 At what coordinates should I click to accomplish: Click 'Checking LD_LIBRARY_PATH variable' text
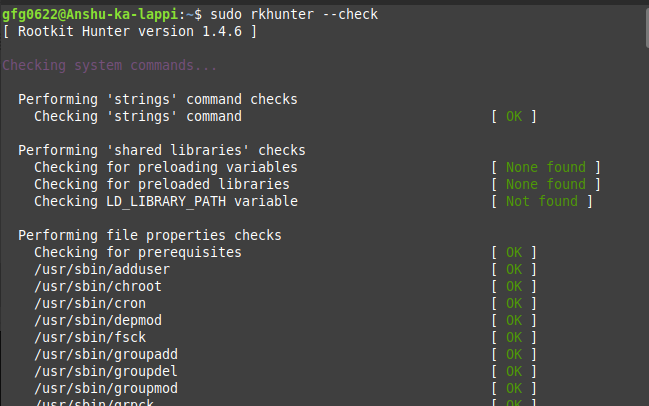pyautogui.click(x=165, y=201)
